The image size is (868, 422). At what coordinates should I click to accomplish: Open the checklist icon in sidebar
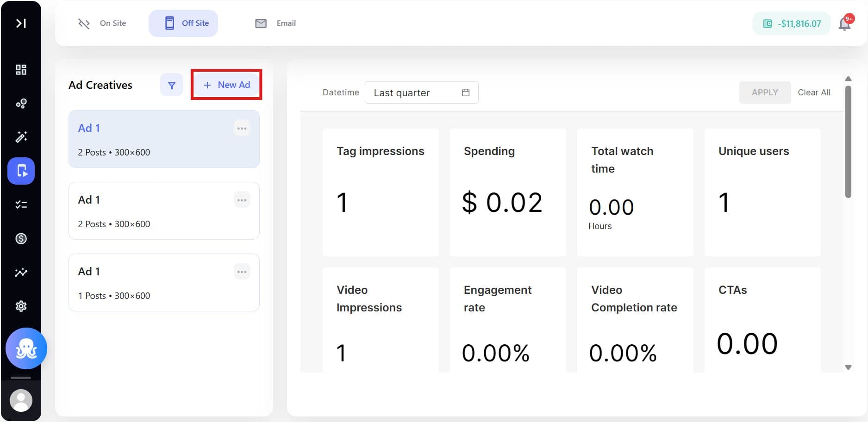click(x=21, y=205)
